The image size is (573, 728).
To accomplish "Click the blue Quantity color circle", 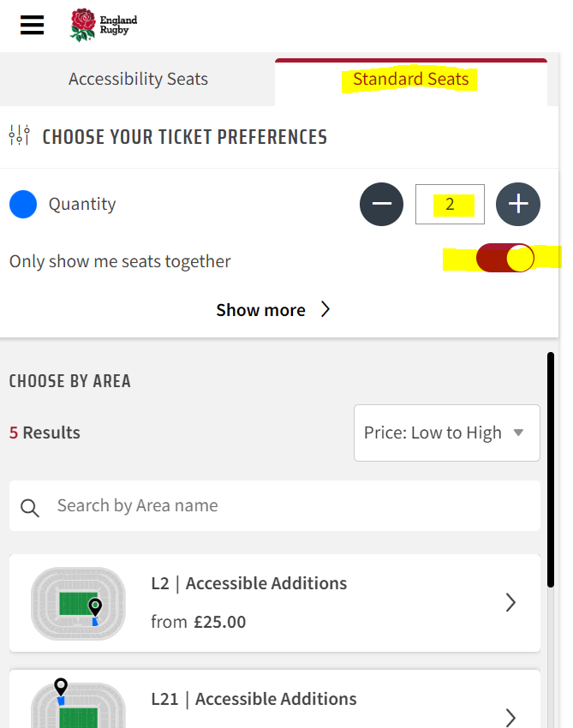I will click(23, 205).
